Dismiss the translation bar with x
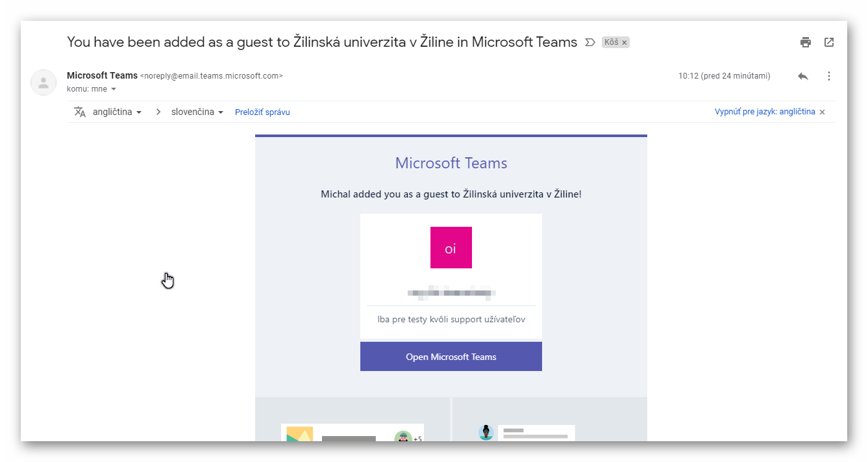 (x=822, y=112)
